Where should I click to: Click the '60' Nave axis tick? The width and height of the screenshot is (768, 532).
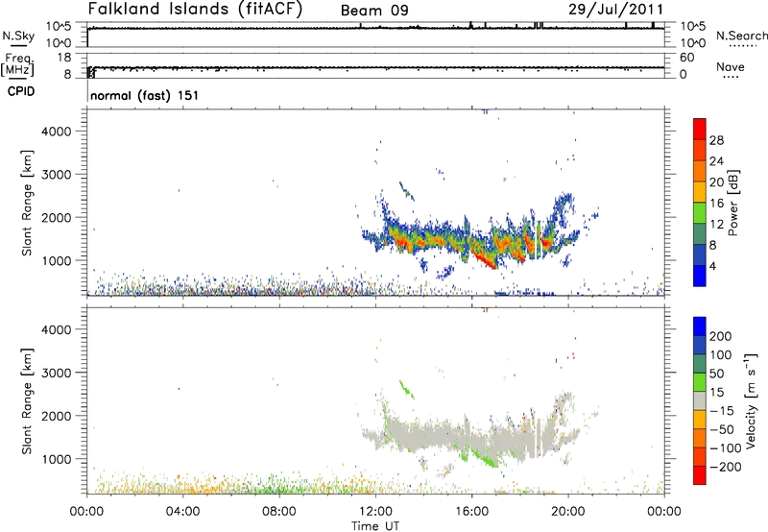(x=686, y=58)
